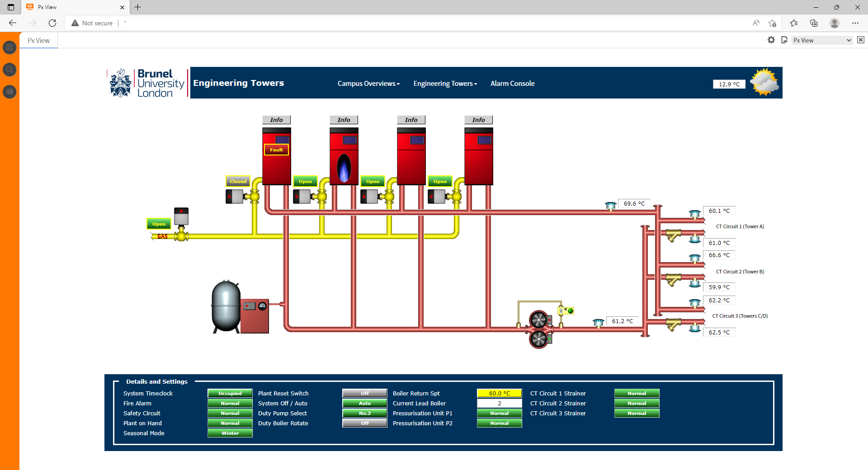Viewport: 868px width, 470px height.
Task: Click the Info button above first boiler
Action: click(x=276, y=120)
